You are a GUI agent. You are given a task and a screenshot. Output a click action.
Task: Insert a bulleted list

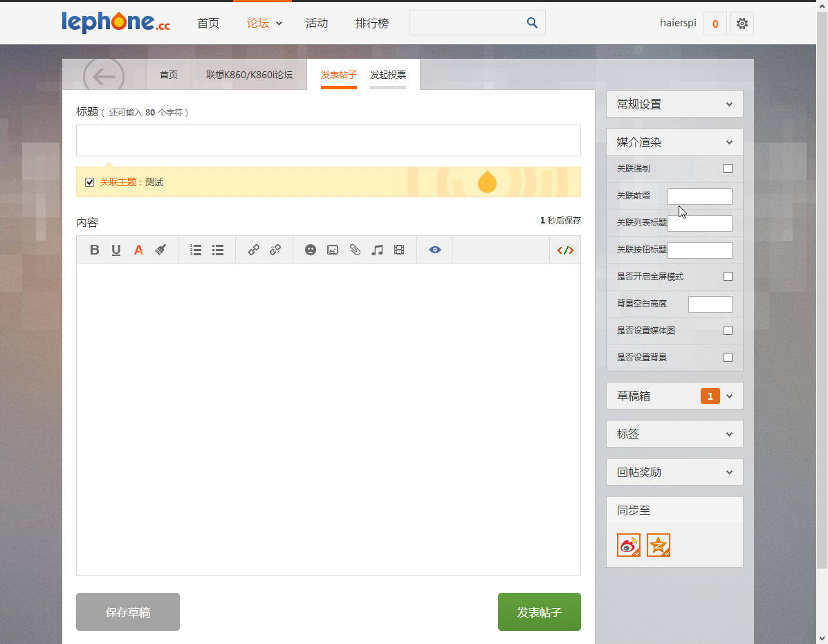coord(218,250)
